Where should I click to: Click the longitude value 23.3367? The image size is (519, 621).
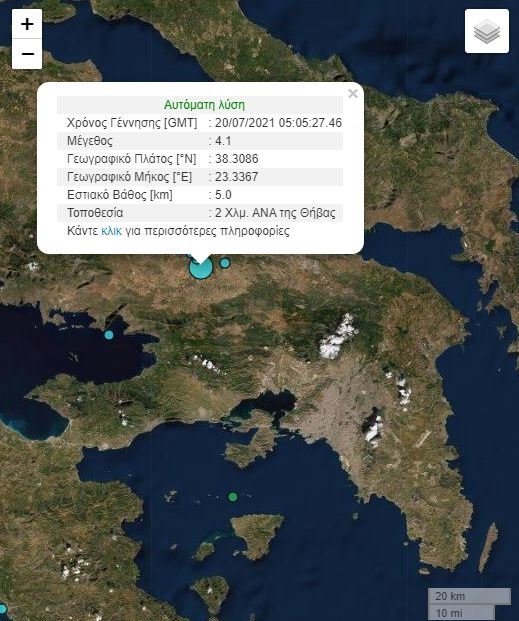237,177
